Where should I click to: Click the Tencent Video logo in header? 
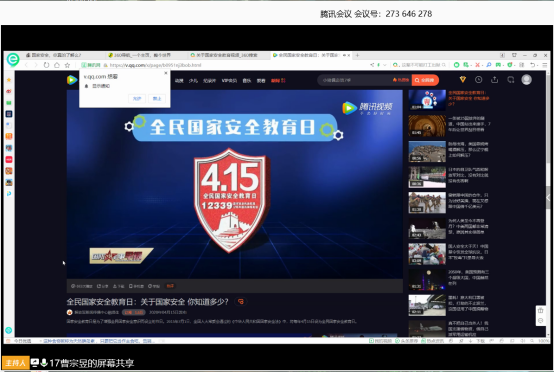72,80
